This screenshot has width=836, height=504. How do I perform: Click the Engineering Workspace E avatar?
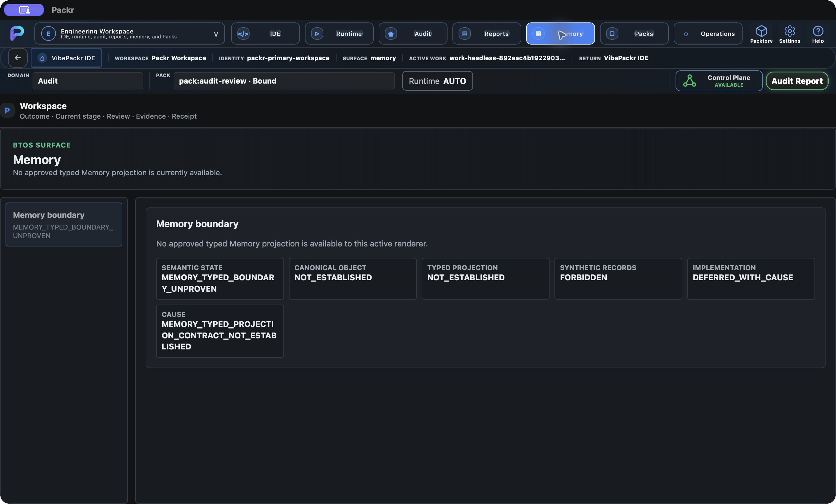tap(49, 33)
